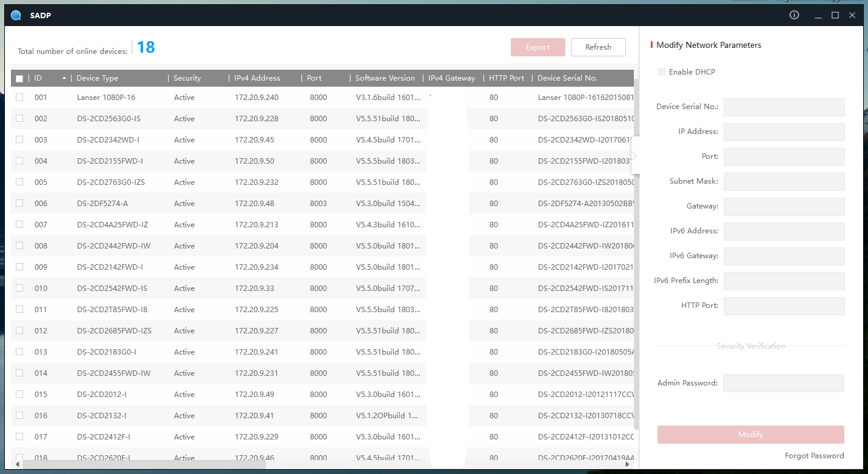Image resolution: width=868 pixels, height=474 pixels.
Task: Select device DS-2CD4A25FWD-IZ
Action: (112, 225)
